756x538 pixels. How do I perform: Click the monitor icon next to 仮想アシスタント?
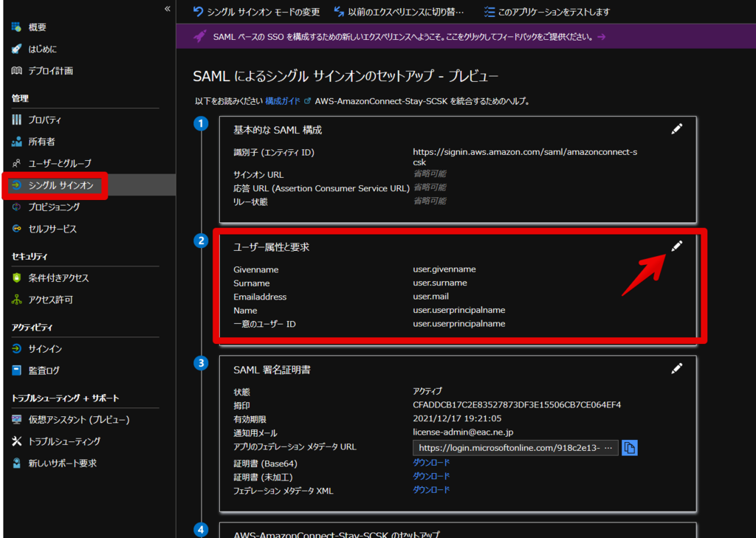(x=17, y=420)
